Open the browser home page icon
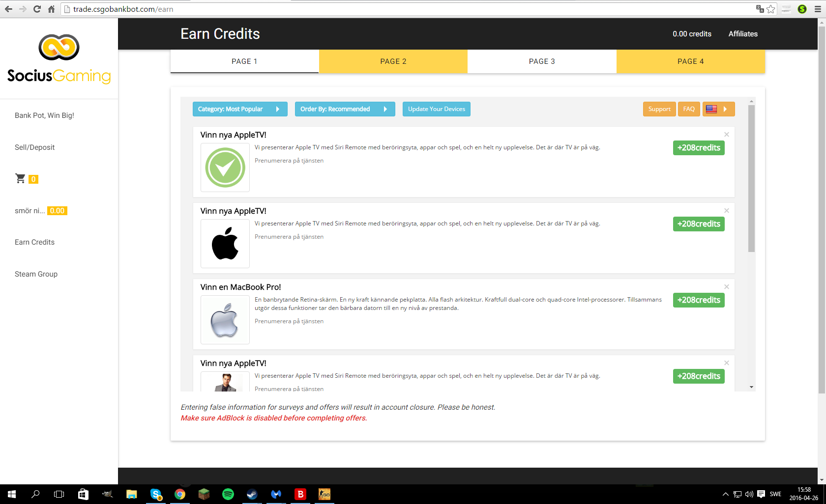Screen dimensions: 826x504 pyautogui.click(x=51, y=9)
